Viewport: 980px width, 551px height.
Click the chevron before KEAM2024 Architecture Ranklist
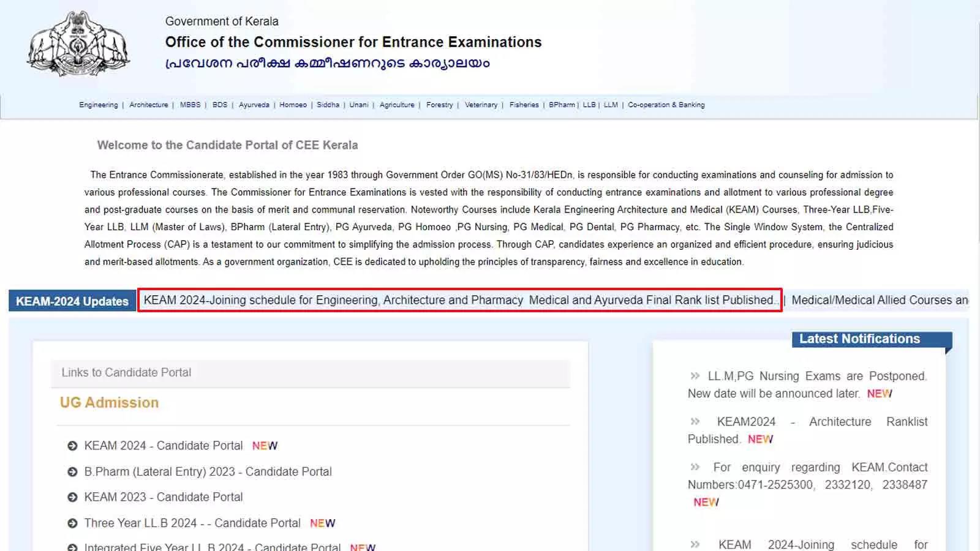click(695, 422)
